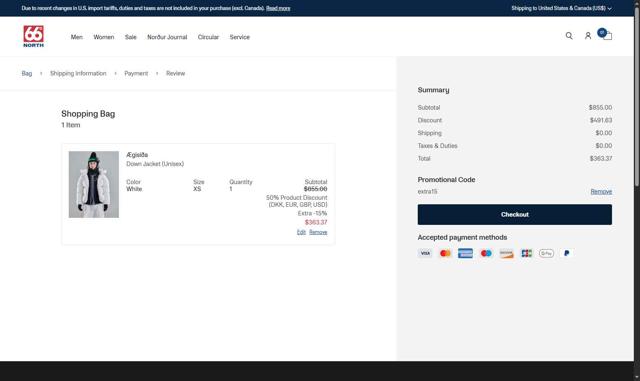Go to Shipping Information breadcrumb step
This screenshot has width=640, height=381.
click(78, 74)
